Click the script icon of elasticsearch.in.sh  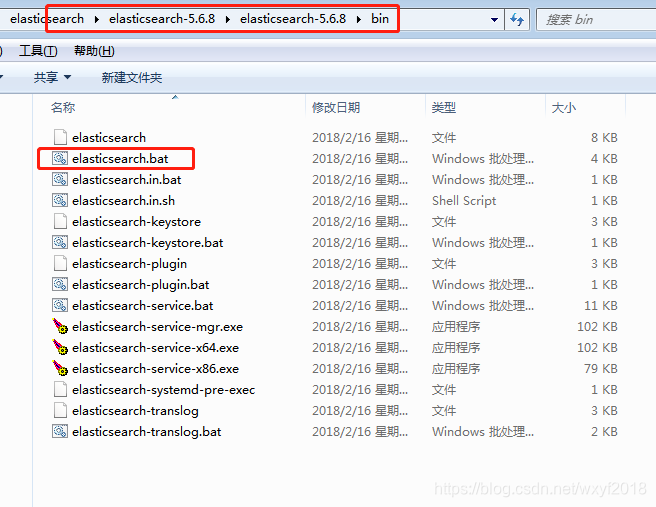[x=60, y=200]
